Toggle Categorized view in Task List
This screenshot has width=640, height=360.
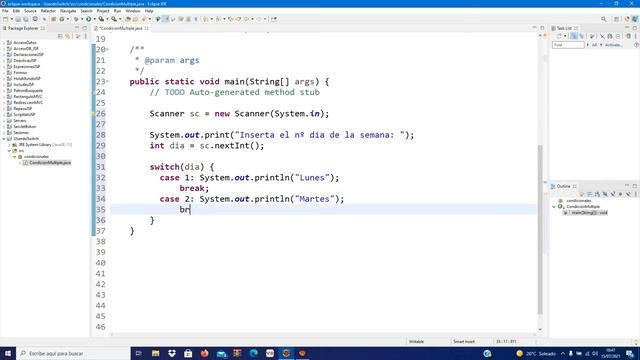click(574, 36)
